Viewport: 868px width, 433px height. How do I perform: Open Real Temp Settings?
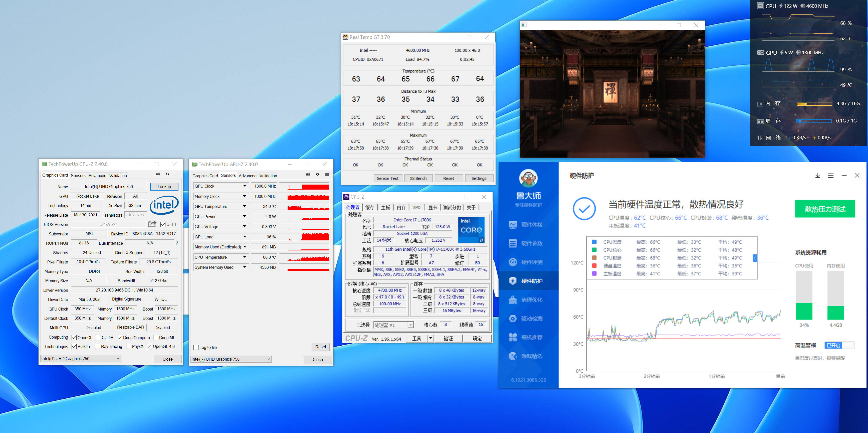click(x=479, y=178)
